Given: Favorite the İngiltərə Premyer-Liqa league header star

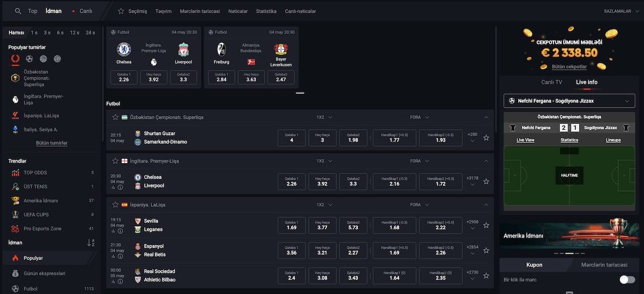Looking at the screenshot, I should coord(115,161).
